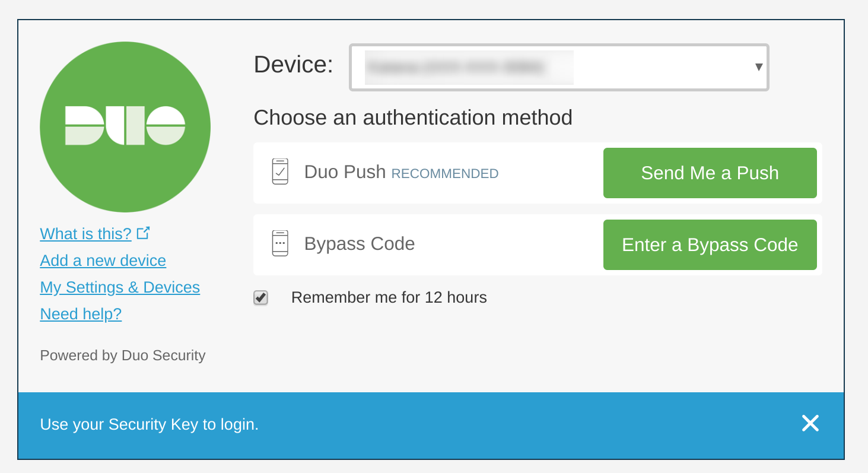
Task: Click the Need help? link
Action: (x=81, y=314)
